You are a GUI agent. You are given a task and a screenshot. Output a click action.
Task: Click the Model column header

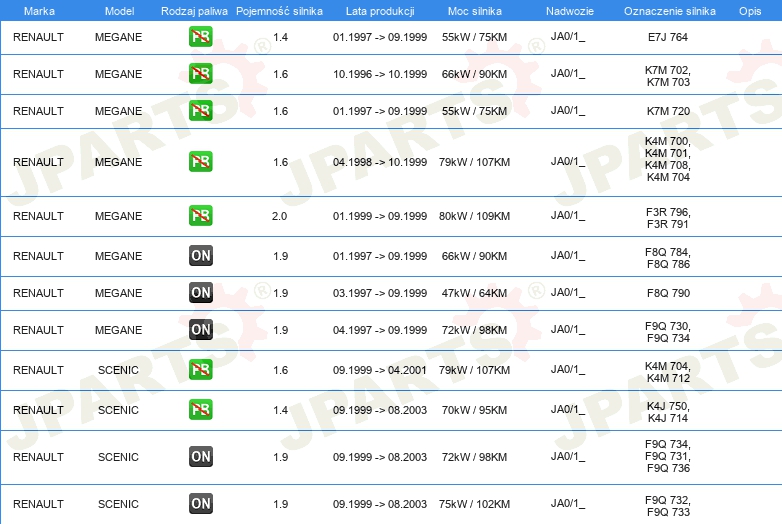coord(119,11)
